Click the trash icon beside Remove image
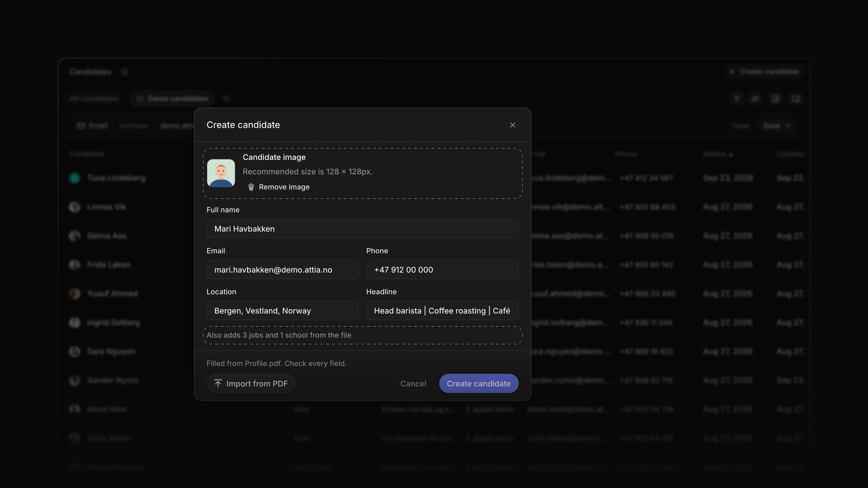This screenshot has height=488, width=868. (x=251, y=187)
